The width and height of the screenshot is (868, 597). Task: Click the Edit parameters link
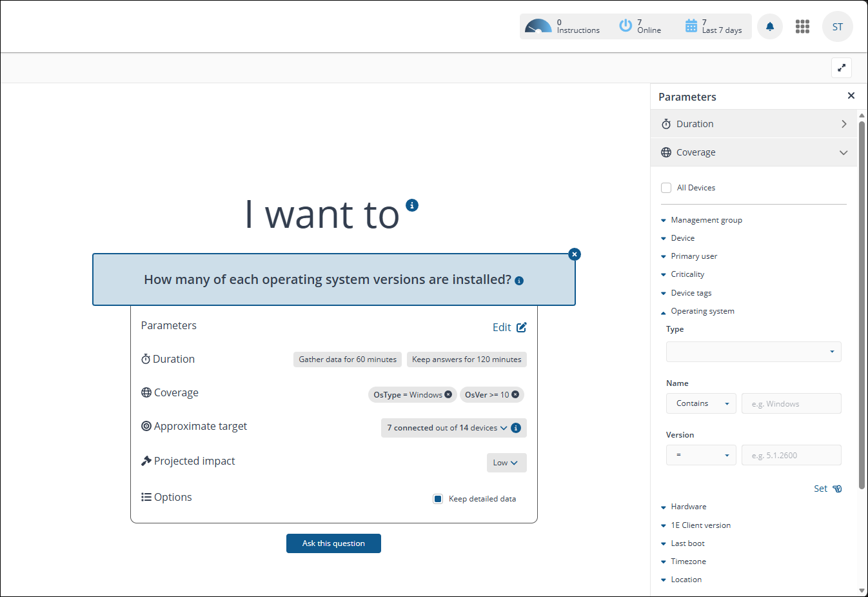(x=509, y=327)
